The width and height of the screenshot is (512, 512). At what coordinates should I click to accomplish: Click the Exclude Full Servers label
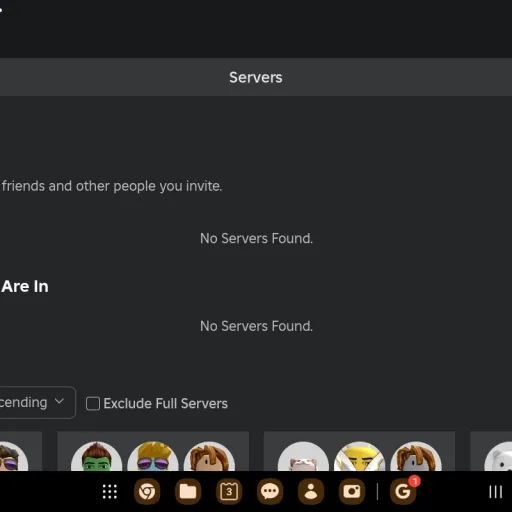(x=165, y=404)
